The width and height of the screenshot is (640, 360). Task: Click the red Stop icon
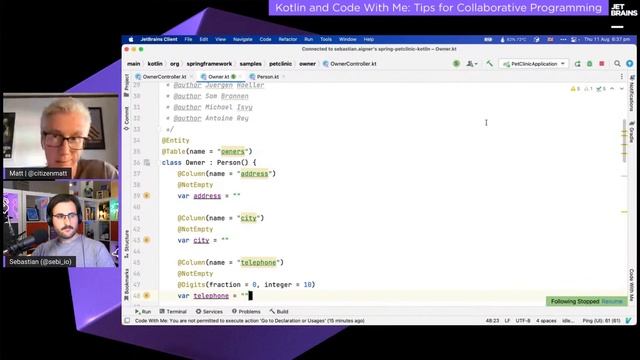coord(602,64)
